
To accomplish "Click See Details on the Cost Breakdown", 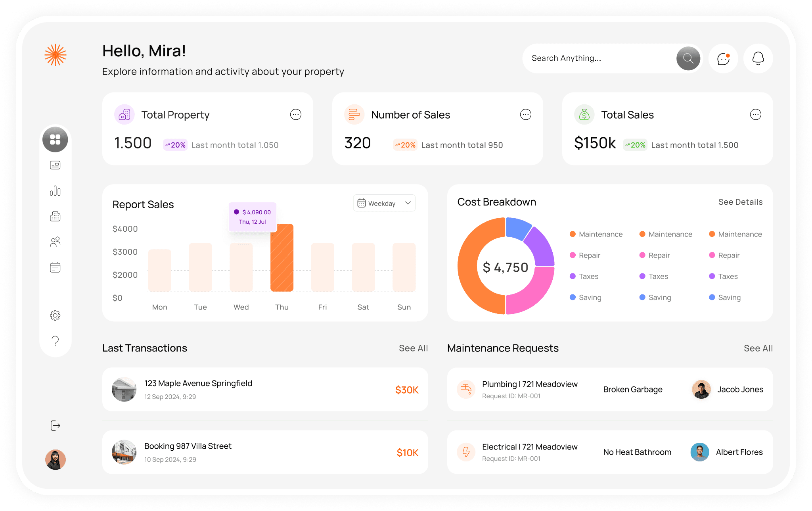I will click(x=740, y=202).
